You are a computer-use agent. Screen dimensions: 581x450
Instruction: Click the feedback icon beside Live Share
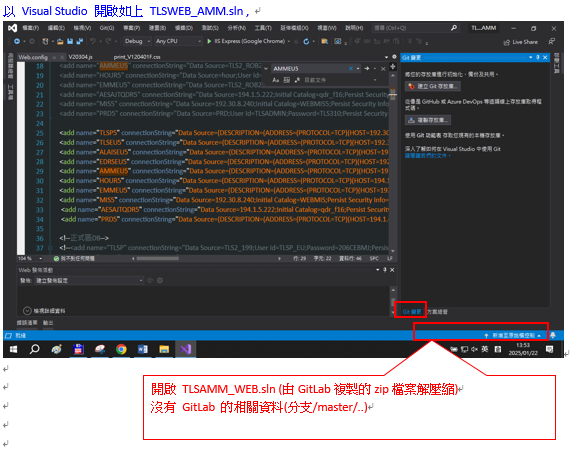(x=551, y=42)
